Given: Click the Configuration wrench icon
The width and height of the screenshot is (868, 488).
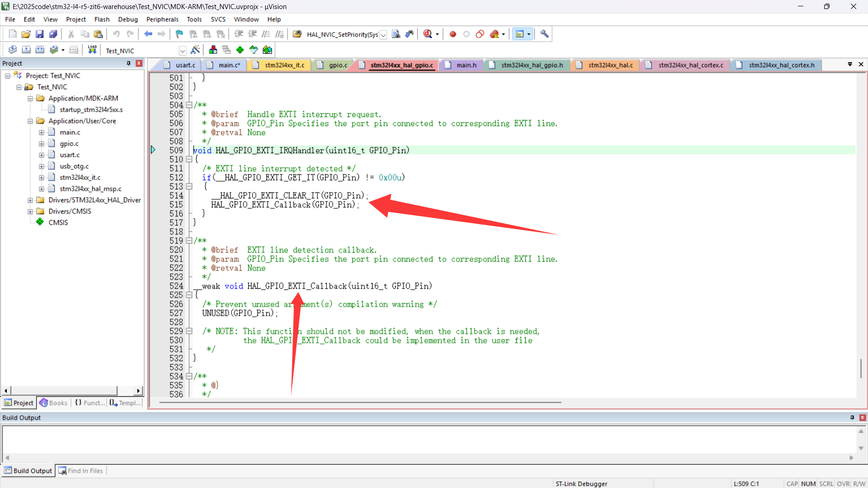Looking at the screenshot, I should (x=544, y=34).
